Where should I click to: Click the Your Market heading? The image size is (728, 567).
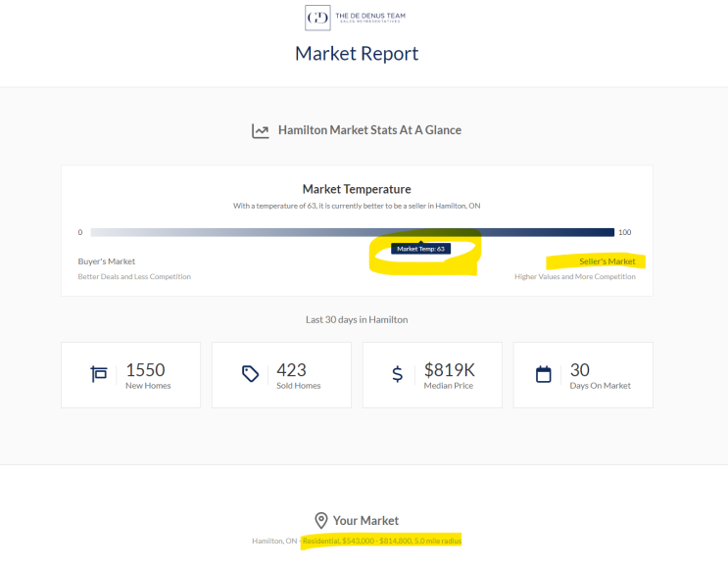[366, 520]
